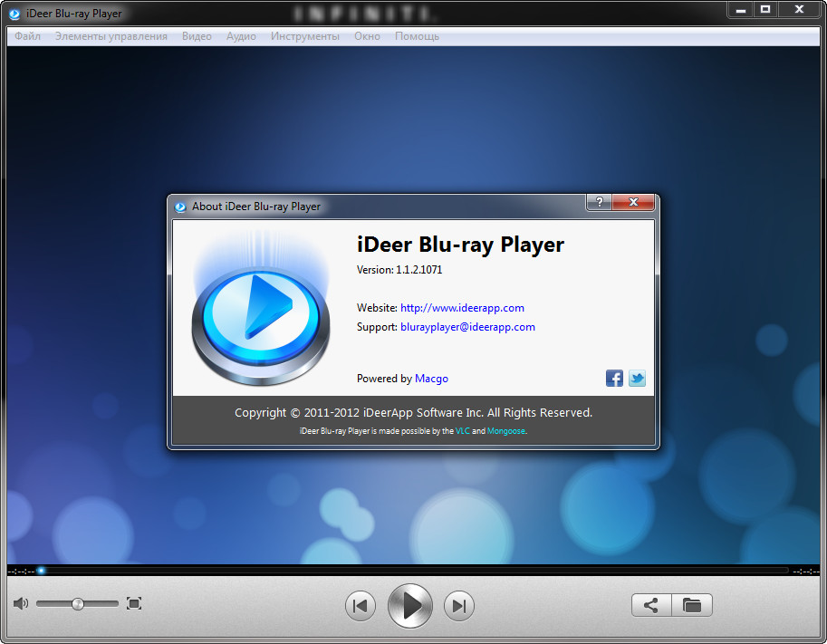Click the iDeer Blu-ray Player heading in dialog
The height and width of the screenshot is (644, 827).
[x=460, y=245]
